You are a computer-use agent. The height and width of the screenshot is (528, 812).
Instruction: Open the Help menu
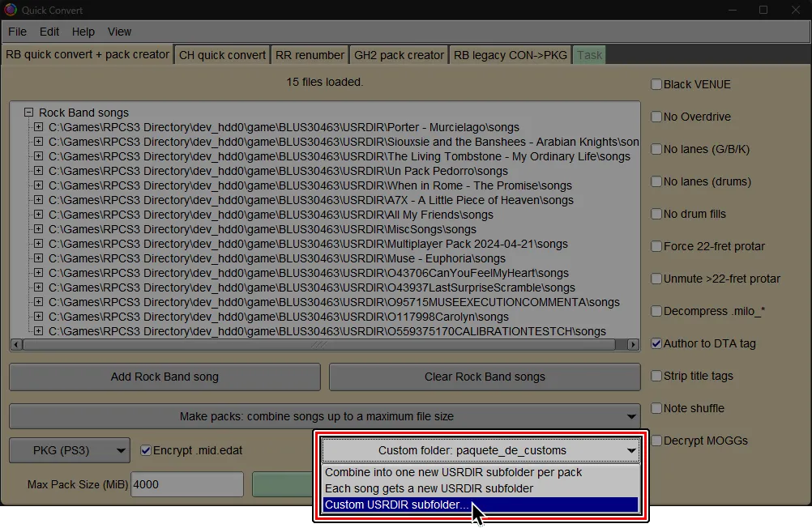point(83,32)
